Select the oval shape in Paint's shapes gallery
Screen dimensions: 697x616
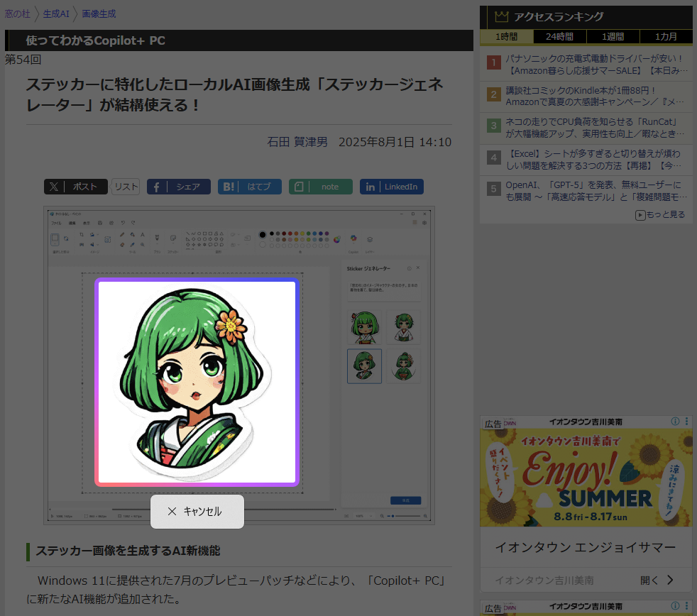(x=199, y=233)
